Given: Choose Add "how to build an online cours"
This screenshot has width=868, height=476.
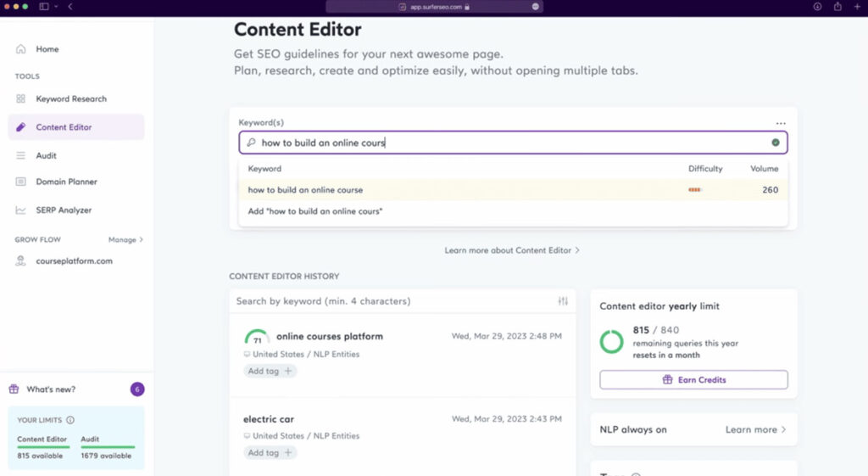Looking at the screenshot, I should 513,211.
